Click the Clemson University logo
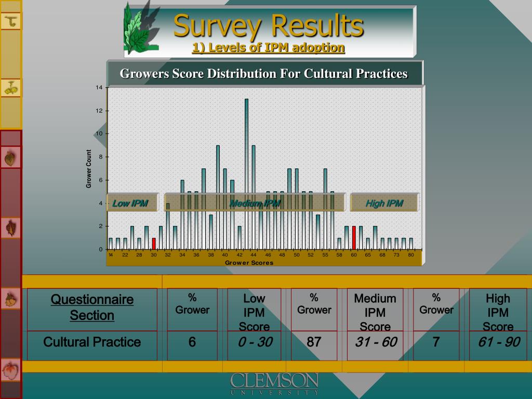Viewport: 532px width, 399px height. [274, 384]
